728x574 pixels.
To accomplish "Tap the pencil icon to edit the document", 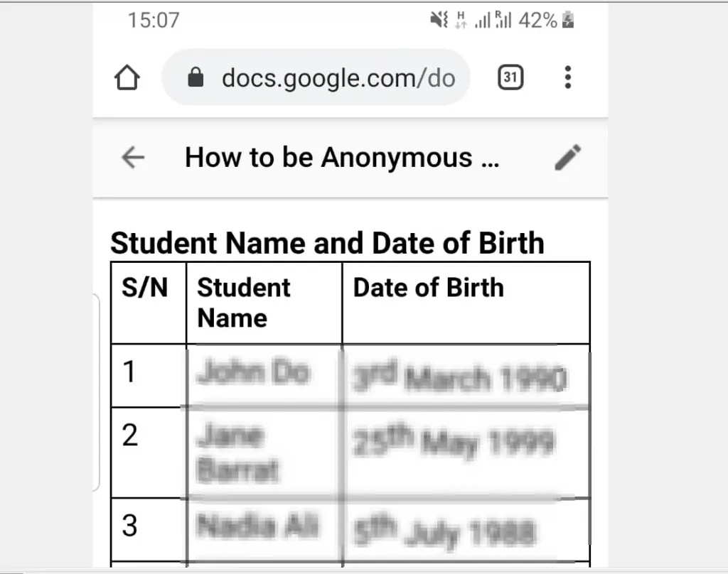I will coord(567,157).
